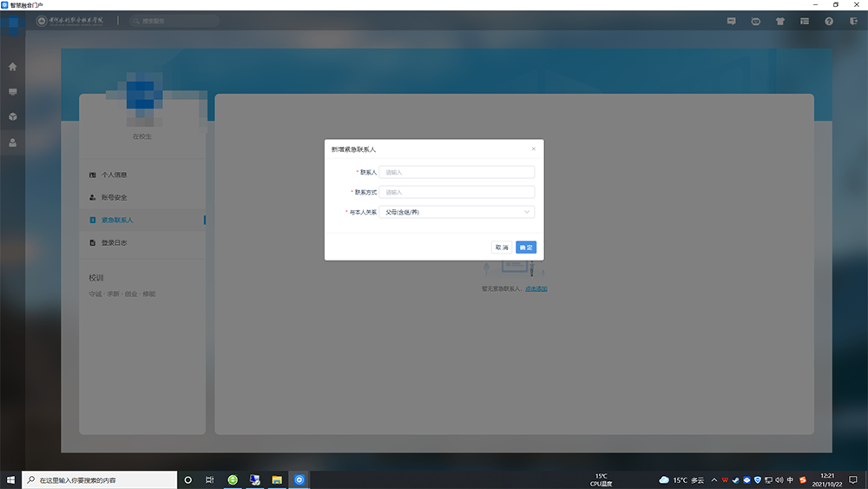The width and height of the screenshot is (868, 489).
Task: Open the 个人信息 menu item
Action: click(114, 175)
